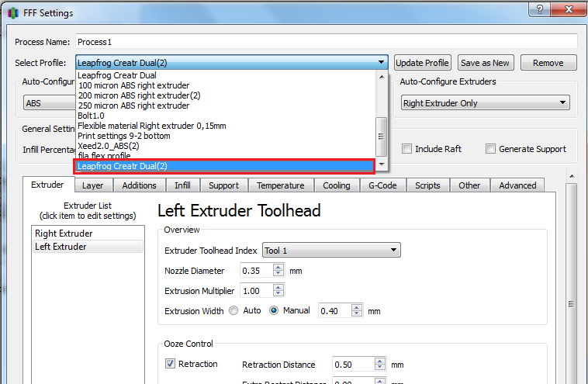The height and width of the screenshot is (384, 588).
Task: Select Right Extruder in extruder list
Action: click(x=88, y=234)
